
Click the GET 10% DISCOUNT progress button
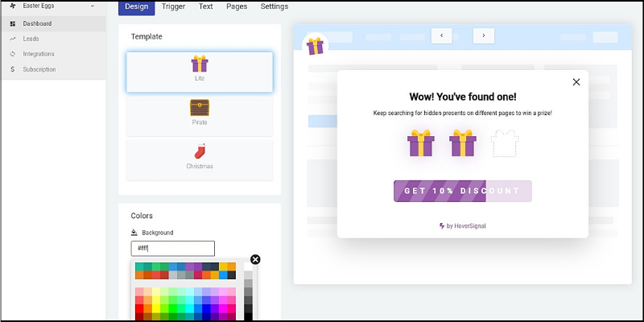463,191
